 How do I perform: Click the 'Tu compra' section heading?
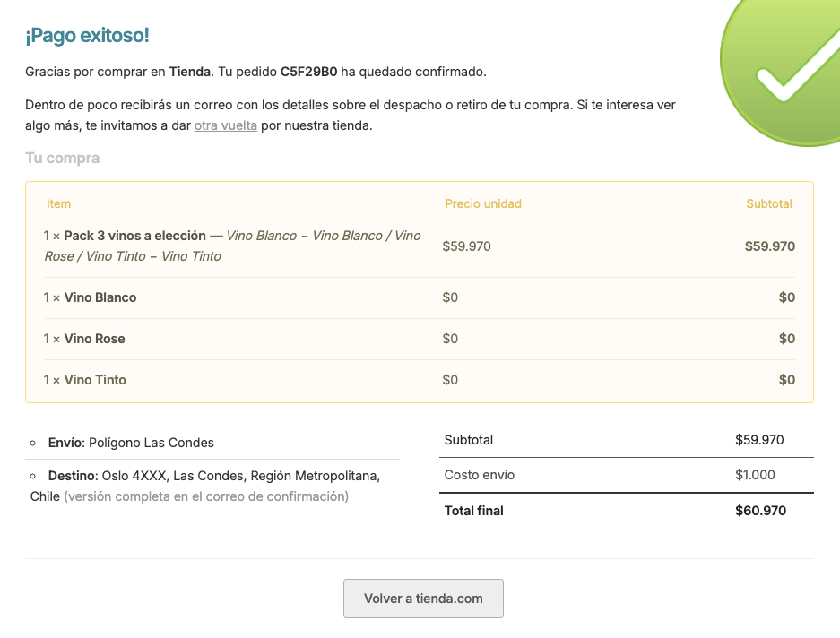[62, 158]
